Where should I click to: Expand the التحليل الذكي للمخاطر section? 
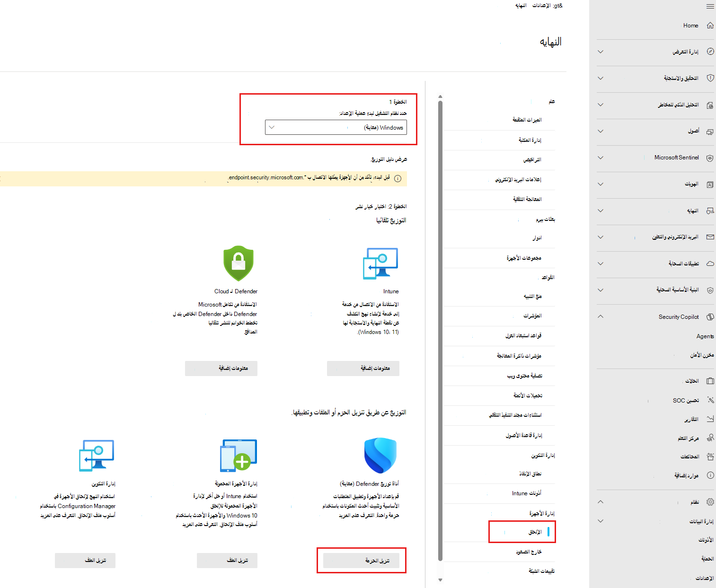[601, 105]
